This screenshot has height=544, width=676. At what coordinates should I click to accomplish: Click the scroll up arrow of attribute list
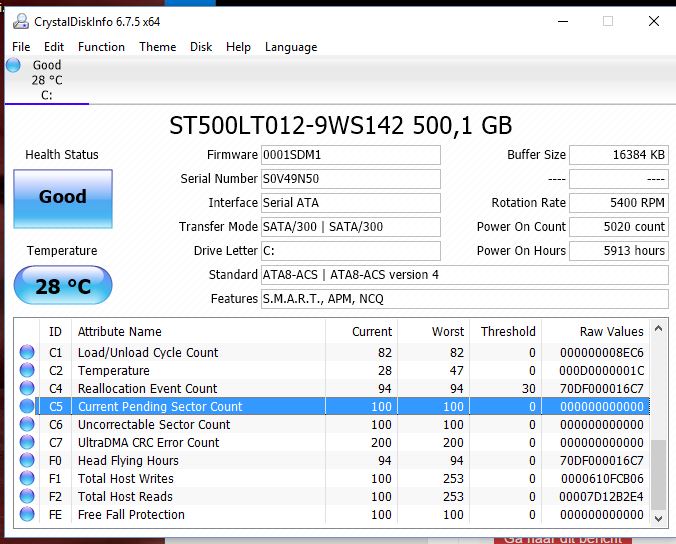pyautogui.click(x=658, y=329)
